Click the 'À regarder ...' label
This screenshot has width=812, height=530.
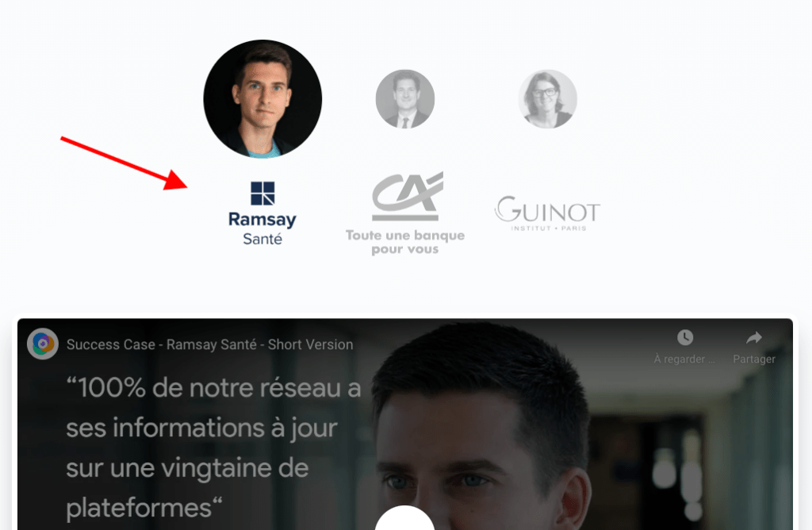684,359
